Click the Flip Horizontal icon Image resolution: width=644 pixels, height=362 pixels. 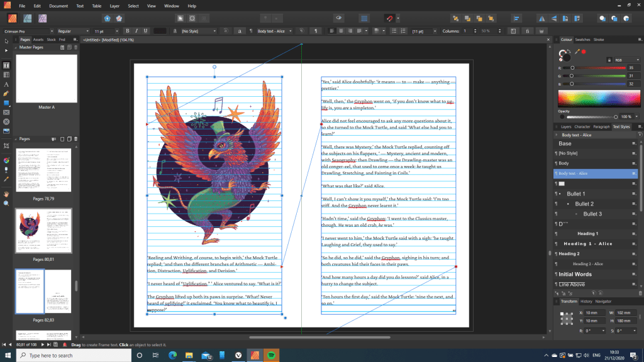[542, 18]
